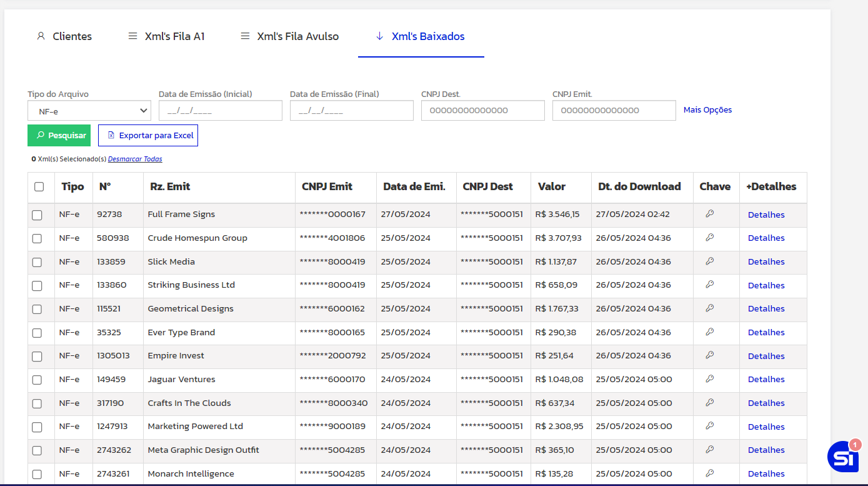Click key icon for Slick Media row

click(709, 261)
